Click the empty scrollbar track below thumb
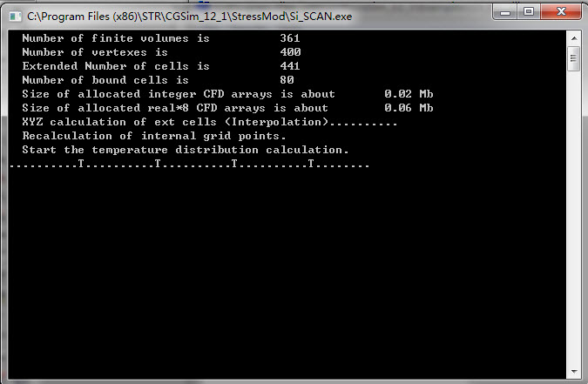588x384 pixels. [574, 218]
